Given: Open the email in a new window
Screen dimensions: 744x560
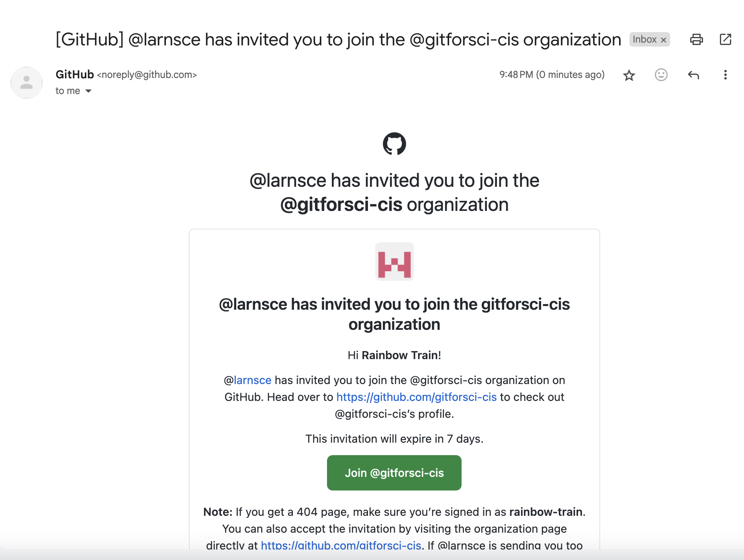Looking at the screenshot, I should click(725, 39).
